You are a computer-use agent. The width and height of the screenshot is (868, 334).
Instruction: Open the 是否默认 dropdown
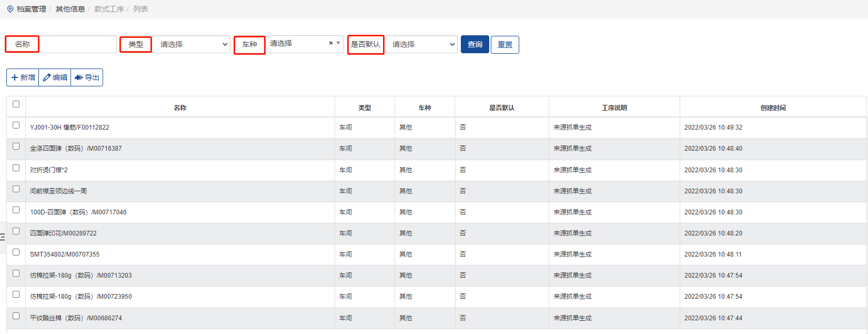point(422,44)
